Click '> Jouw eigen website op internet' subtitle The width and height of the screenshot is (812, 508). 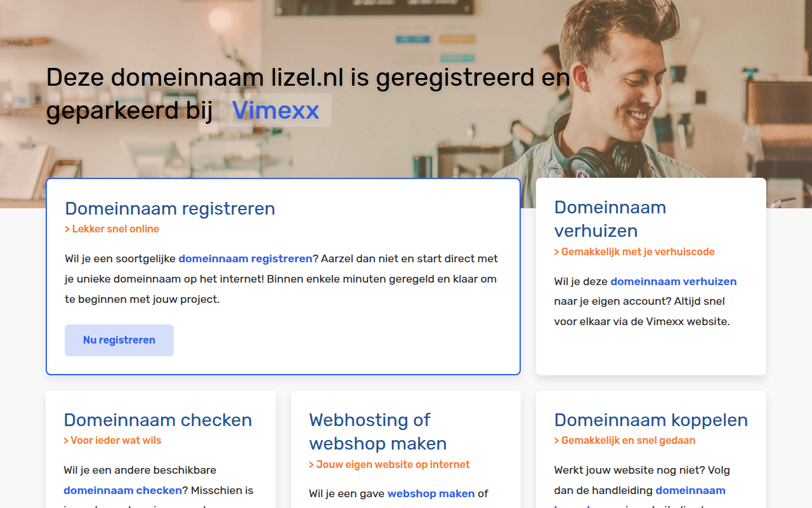(x=390, y=464)
